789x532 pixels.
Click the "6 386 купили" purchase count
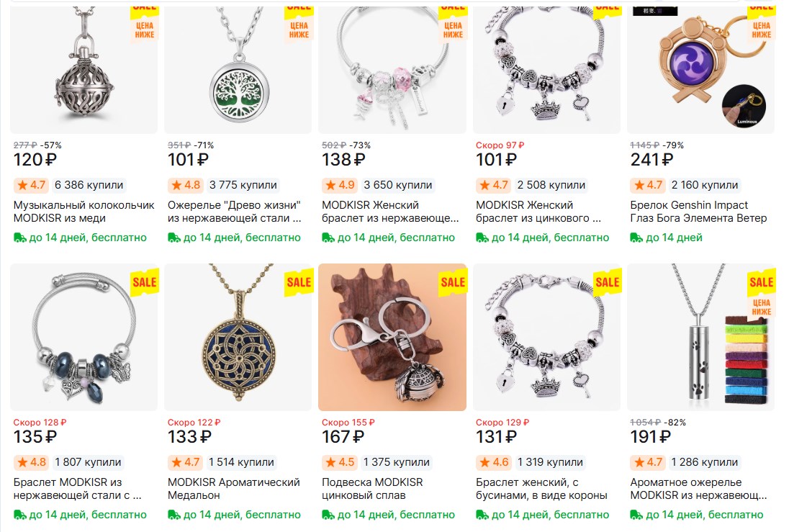click(x=89, y=185)
